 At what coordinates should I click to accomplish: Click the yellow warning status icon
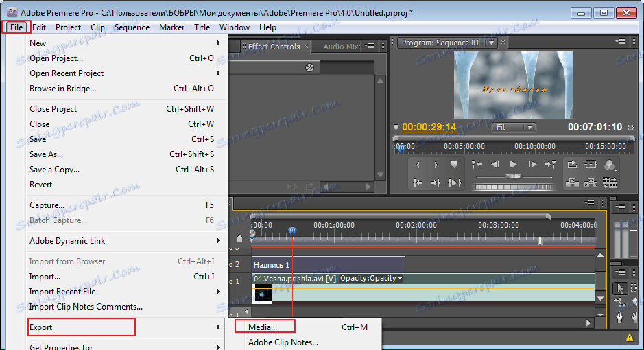click(x=630, y=338)
